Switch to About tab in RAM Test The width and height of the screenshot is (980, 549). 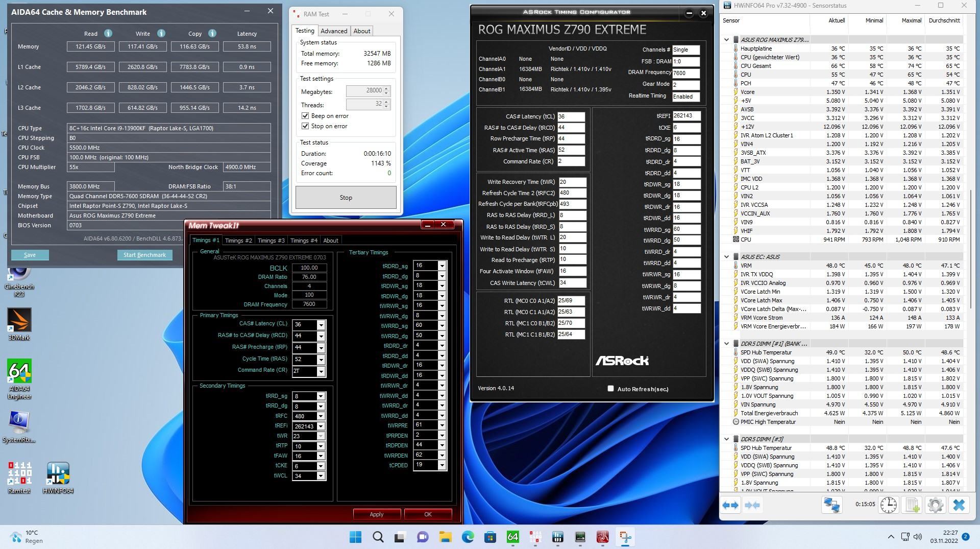[x=362, y=31]
